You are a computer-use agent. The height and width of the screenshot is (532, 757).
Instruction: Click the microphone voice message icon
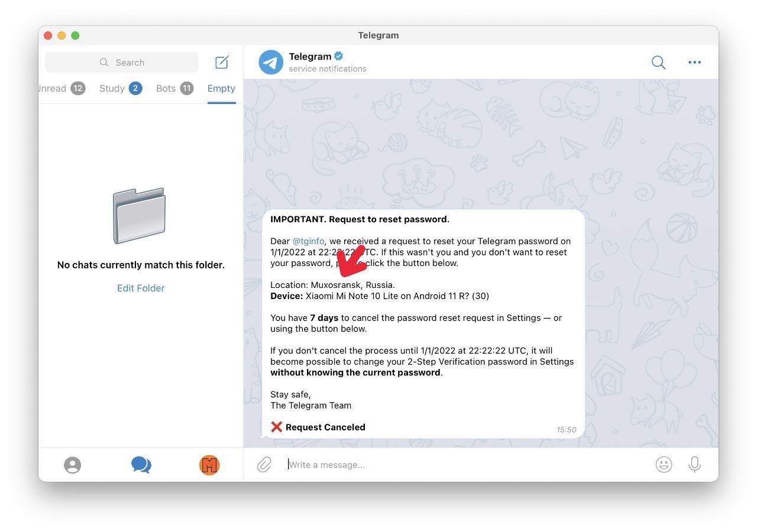click(x=695, y=465)
